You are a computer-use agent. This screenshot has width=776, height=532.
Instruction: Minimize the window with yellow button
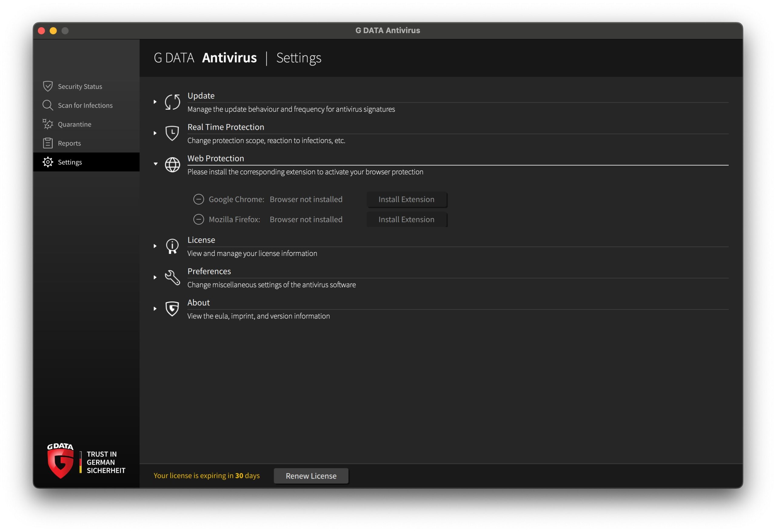pos(53,31)
